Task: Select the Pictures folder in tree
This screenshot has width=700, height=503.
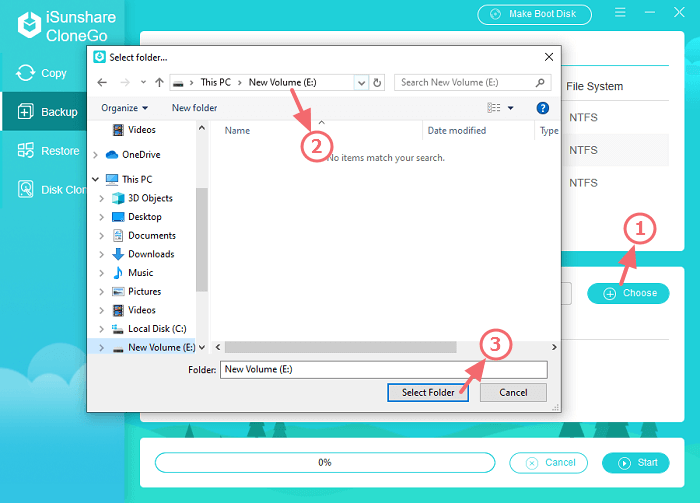Action: [137, 291]
